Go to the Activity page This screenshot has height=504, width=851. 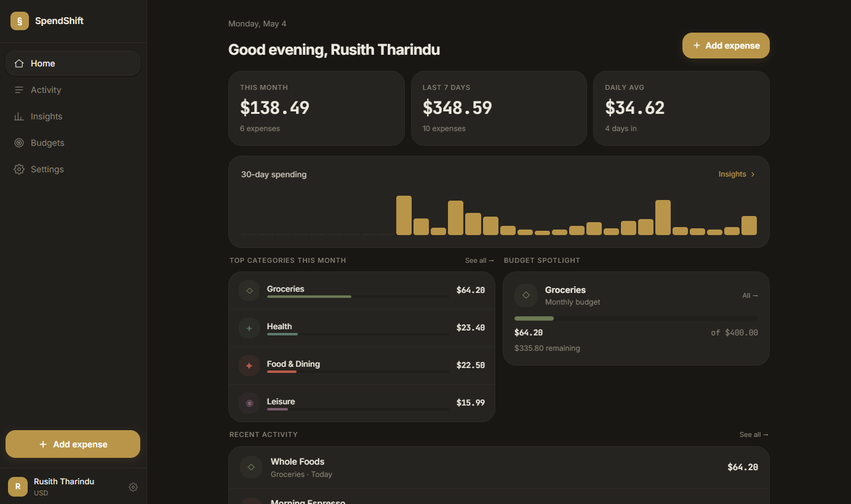tap(73, 90)
